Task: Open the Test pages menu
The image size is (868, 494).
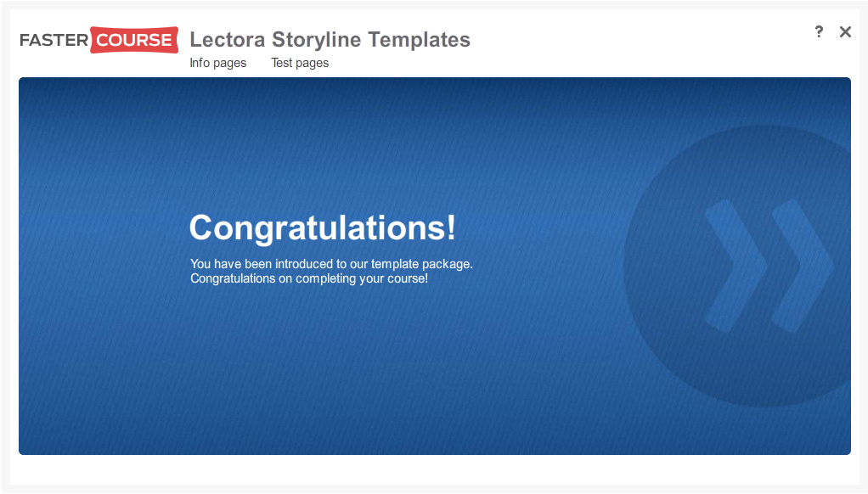Action: [300, 63]
